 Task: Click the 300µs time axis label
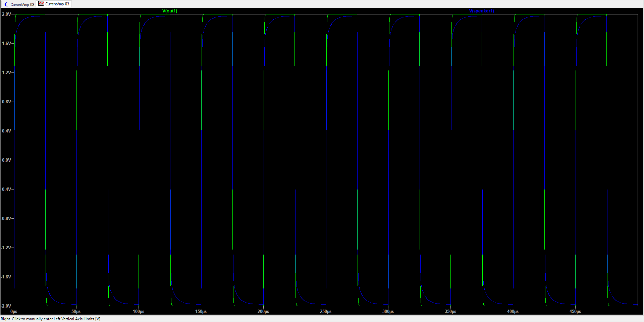[388, 312]
